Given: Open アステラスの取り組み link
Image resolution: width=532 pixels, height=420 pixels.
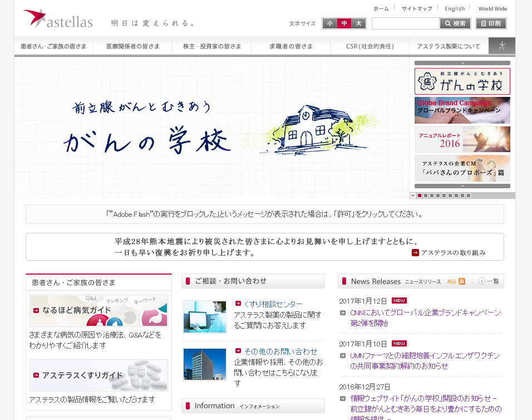Looking at the screenshot, I should tap(454, 252).
